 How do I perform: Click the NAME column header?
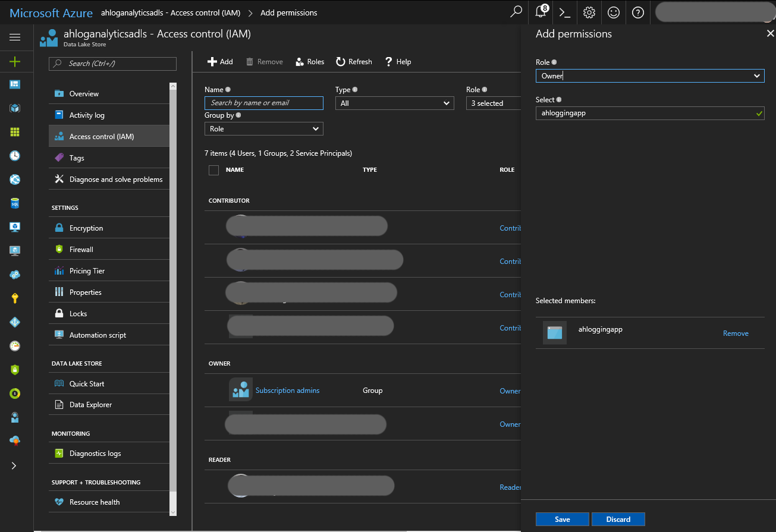pos(235,170)
